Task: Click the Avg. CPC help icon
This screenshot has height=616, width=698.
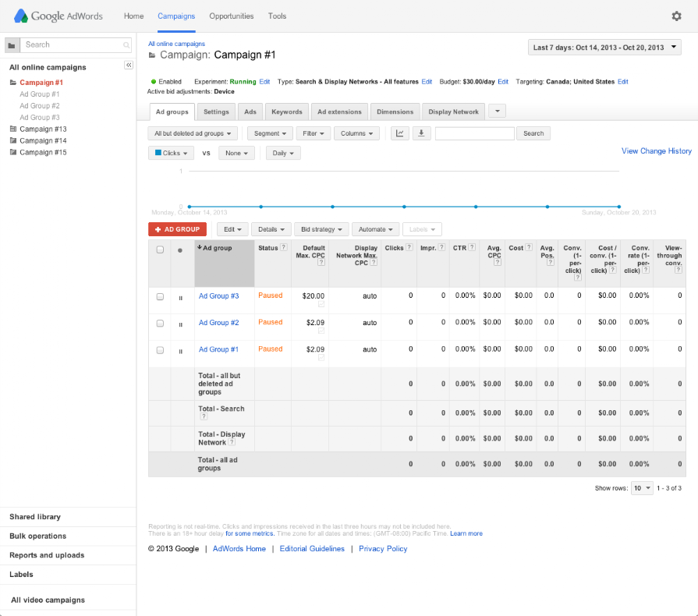Action: [x=498, y=262]
